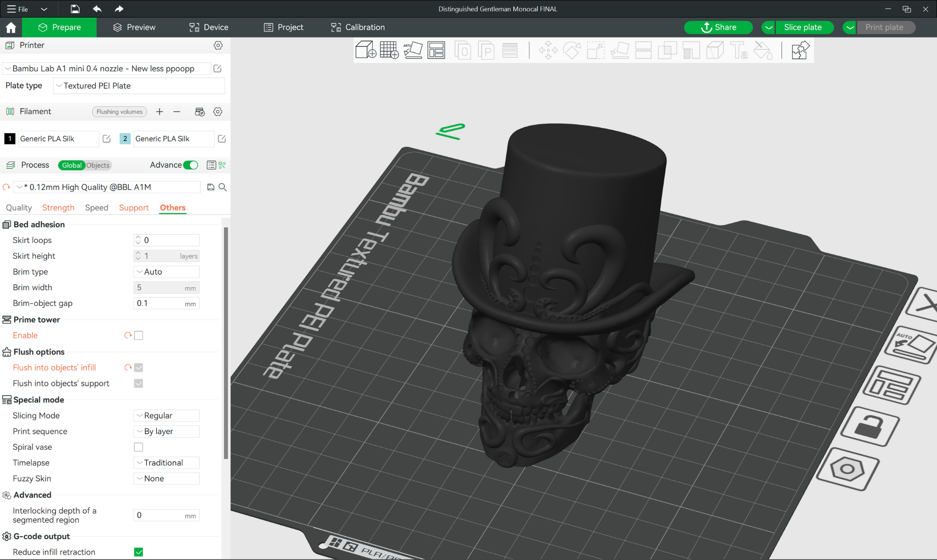The width and height of the screenshot is (937, 560).
Task: Toggle the Advance switch
Action: 191,165
